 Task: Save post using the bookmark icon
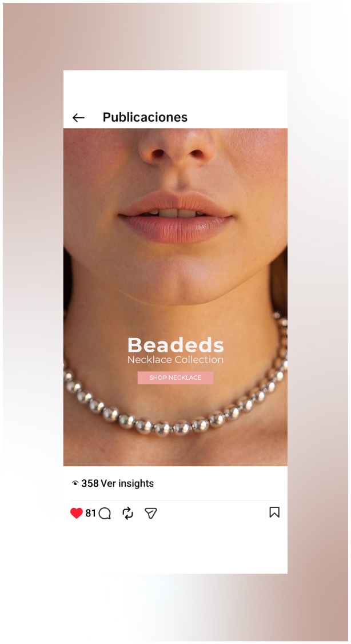pos(274,512)
